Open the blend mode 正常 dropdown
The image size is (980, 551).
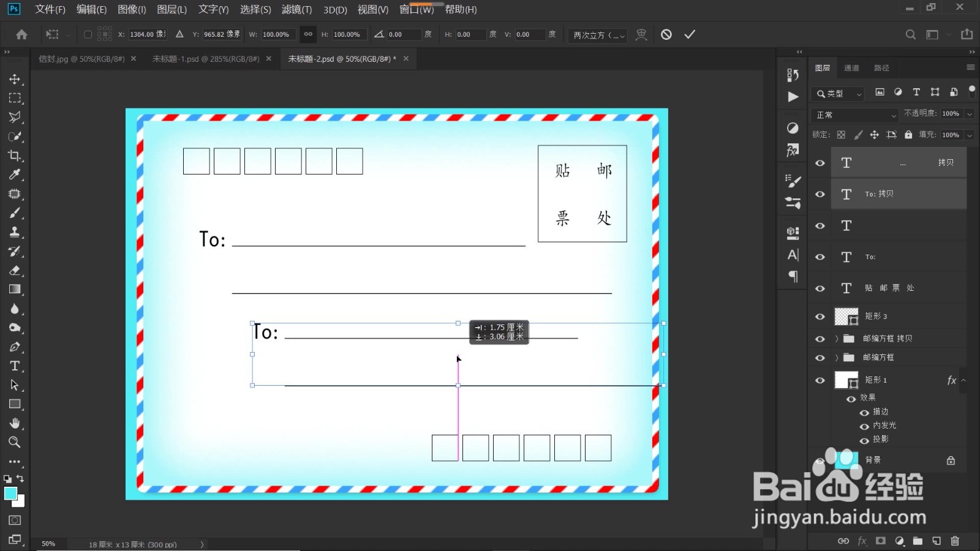(855, 115)
